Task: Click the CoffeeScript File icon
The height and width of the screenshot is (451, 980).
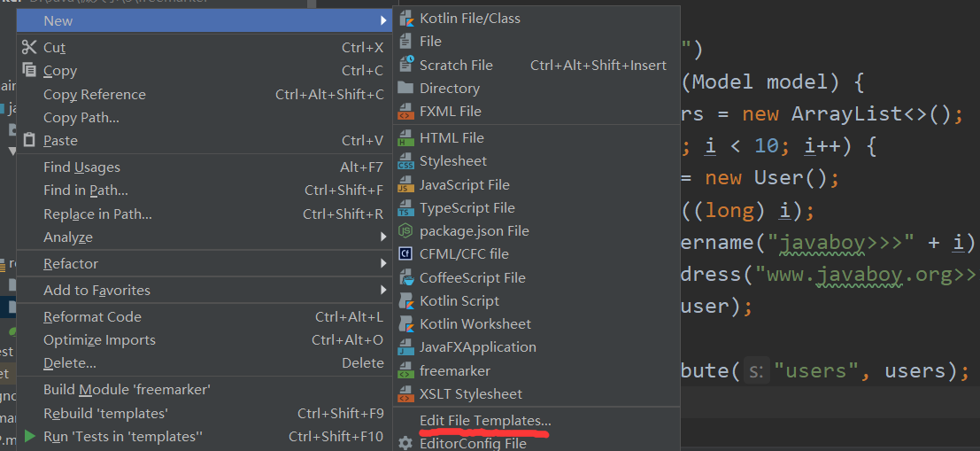Action: pyautogui.click(x=406, y=277)
